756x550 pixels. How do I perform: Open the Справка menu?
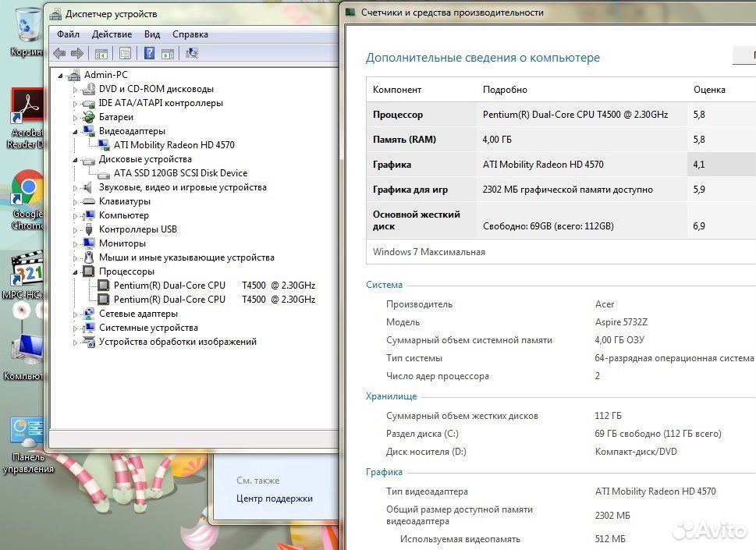pos(190,34)
